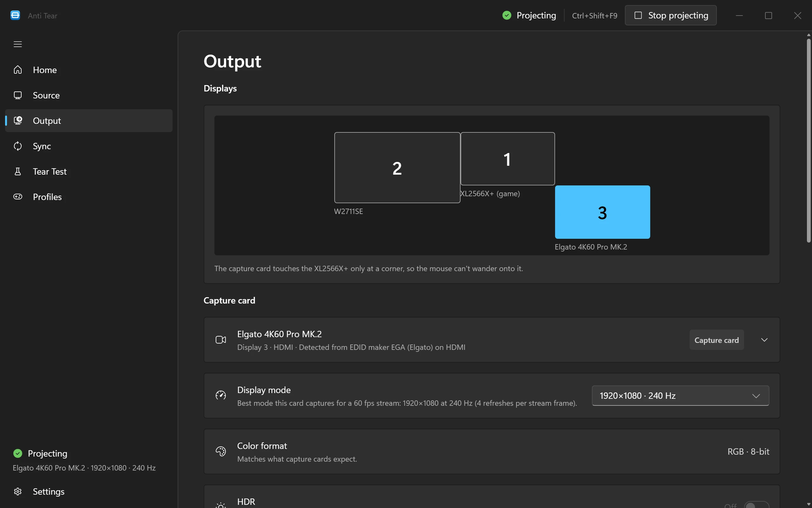
Task: Click the Source monitor icon
Action: tap(18, 95)
